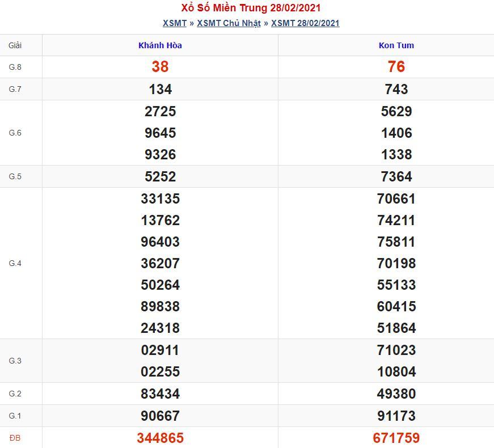Click the Khánh Hòa column header
Image resolution: width=494 pixels, height=448 pixels.
(160, 45)
